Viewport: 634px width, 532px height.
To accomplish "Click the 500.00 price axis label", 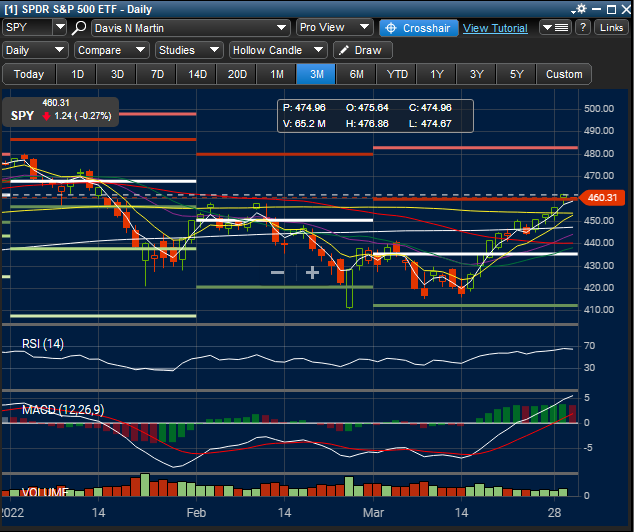I will pos(599,109).
